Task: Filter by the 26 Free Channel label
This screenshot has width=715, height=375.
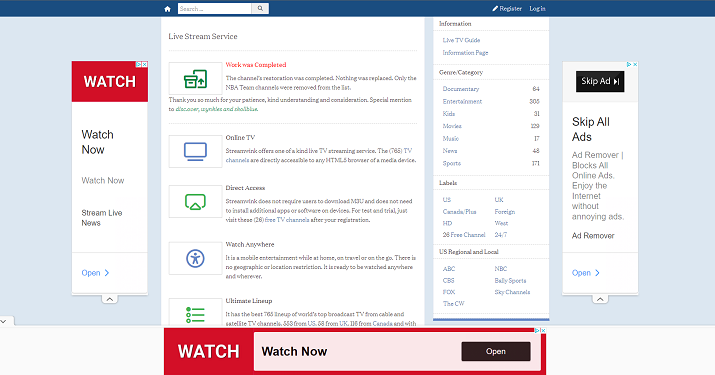Action: [464, 235]
